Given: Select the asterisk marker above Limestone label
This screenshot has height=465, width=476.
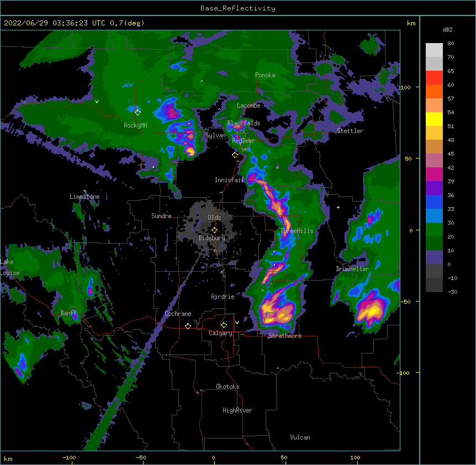Looking at the screenshot, I should coord(85,191).
